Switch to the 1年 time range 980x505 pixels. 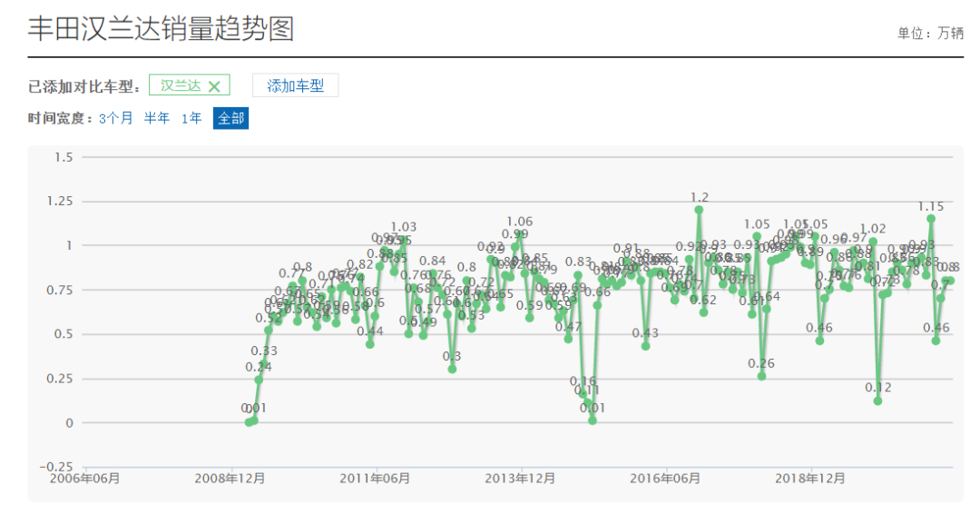191,118
